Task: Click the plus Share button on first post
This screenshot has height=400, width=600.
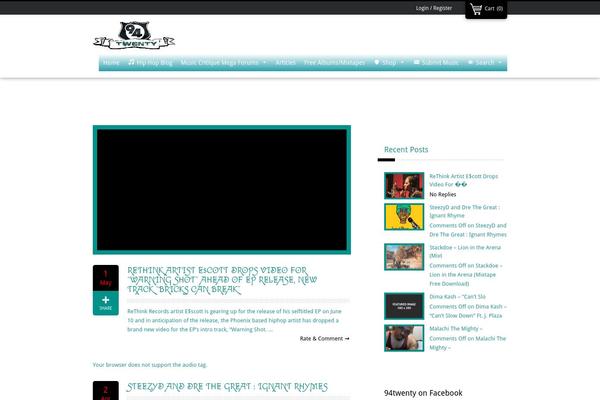Action: tap(106, 303)
